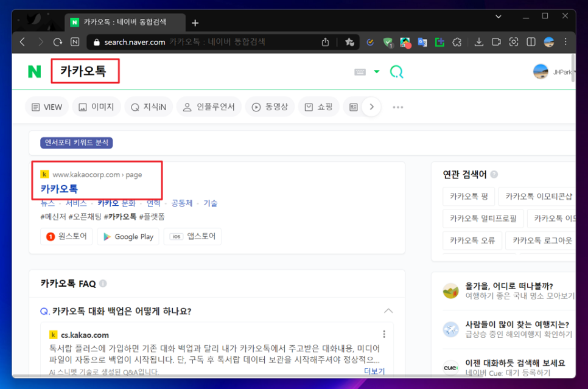Click the green search magnifier icon
The width and height of the screenshot is (588, 389).
396,71
